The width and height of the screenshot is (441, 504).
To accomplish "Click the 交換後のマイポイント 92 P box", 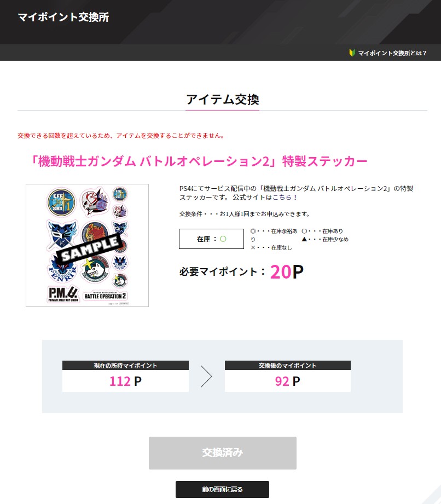I will point(288,376).
